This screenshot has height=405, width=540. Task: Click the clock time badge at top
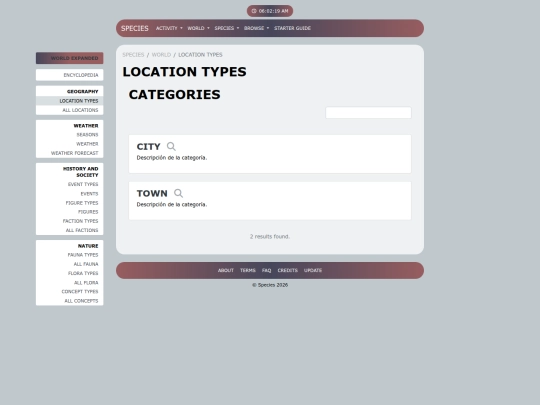[270, 11]
